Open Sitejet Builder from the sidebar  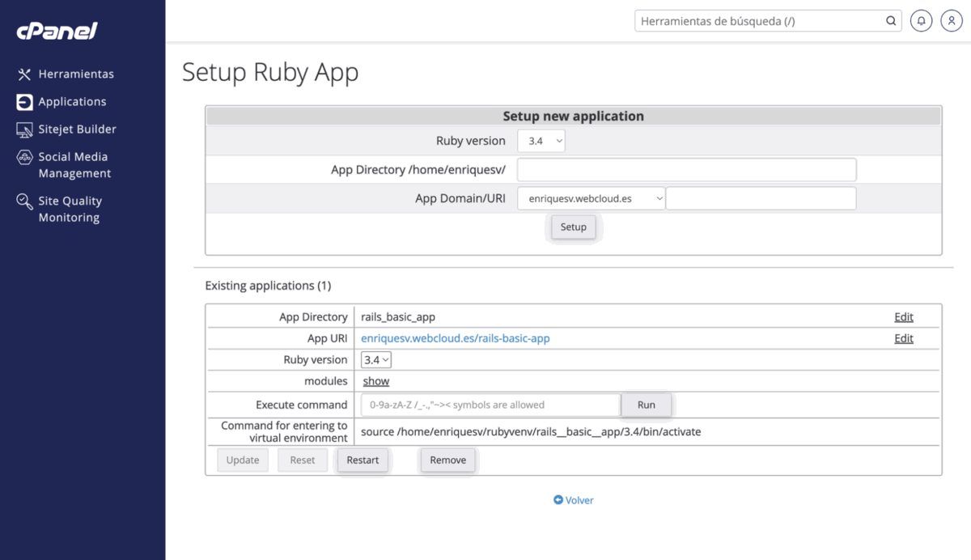pos(77,129)
